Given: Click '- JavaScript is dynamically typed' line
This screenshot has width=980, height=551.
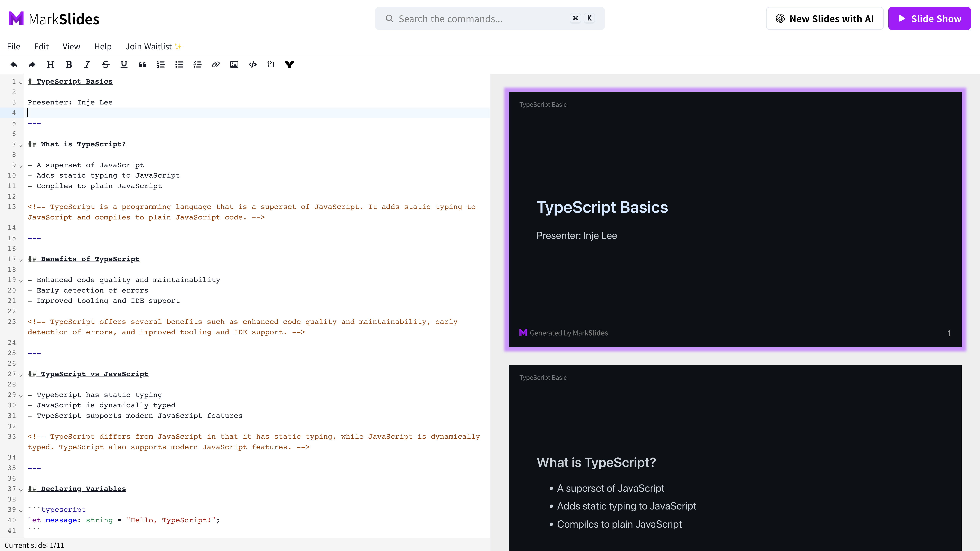Looking at the screenshot, I should point(102,405).
